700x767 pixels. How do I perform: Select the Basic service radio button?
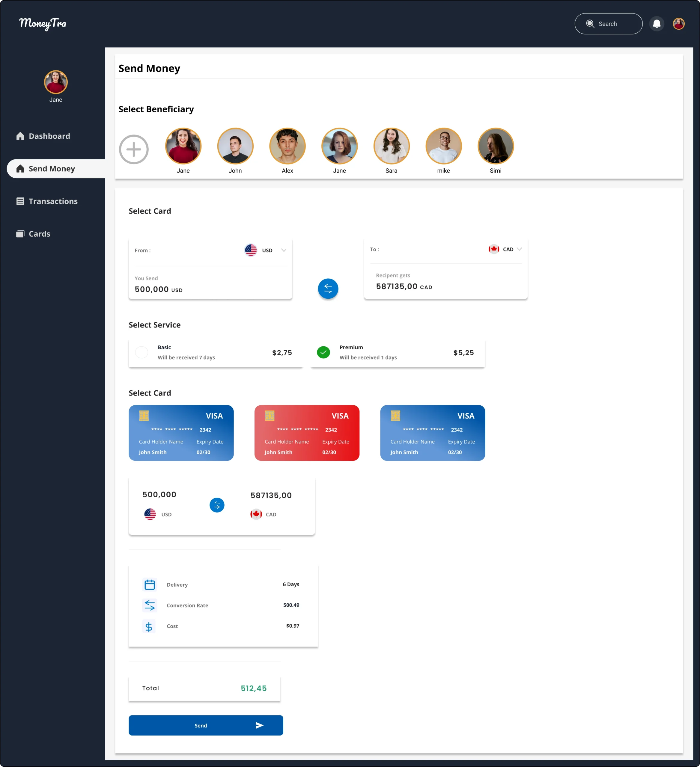(x=141, y=352)
